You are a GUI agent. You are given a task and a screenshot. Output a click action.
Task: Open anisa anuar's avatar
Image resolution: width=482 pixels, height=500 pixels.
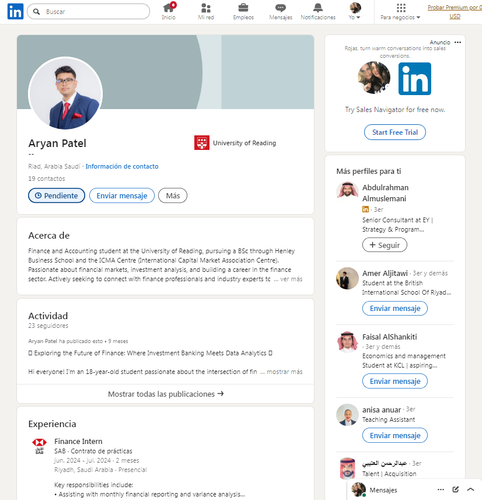click(x=347, y=415)
